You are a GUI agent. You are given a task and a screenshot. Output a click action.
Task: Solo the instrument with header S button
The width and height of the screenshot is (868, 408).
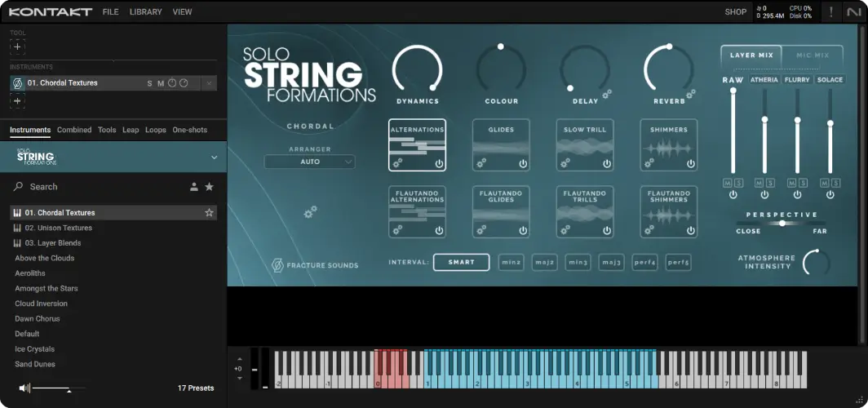pos(149,83)
